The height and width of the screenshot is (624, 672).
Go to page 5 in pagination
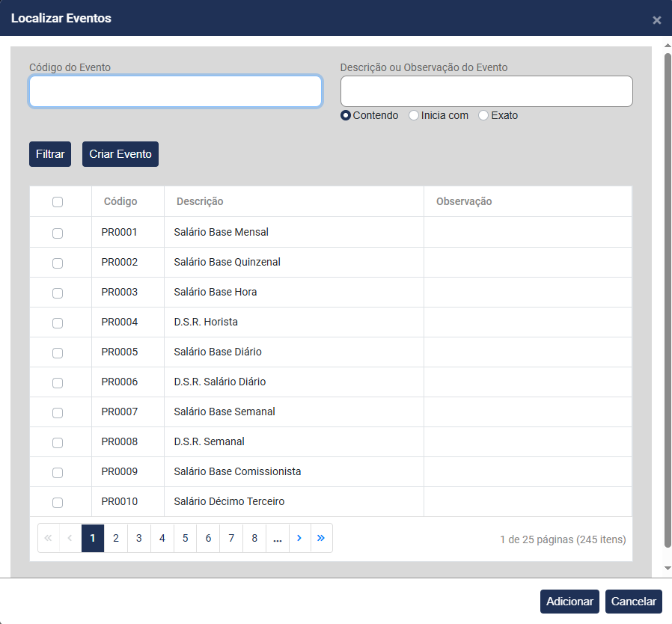[x=185, y=538]
